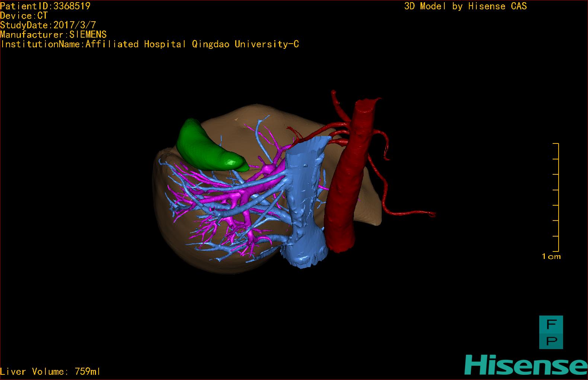The height and width of the screenshot is (380, 588).
Task: Click the InstitutionName line of text
Action: tap(150, 44)
